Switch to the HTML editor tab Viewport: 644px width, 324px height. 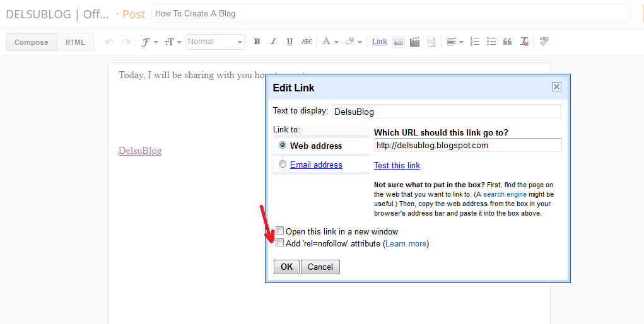[x=75, y=42]
